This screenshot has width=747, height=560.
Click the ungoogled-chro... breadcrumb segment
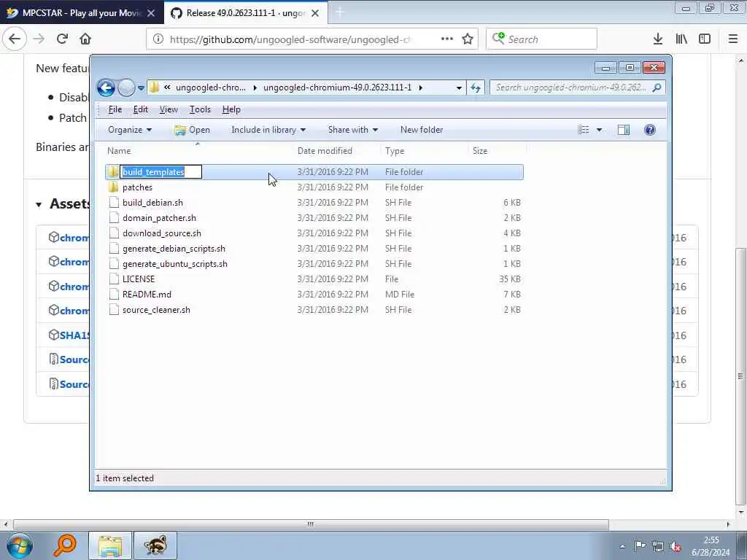211,87
